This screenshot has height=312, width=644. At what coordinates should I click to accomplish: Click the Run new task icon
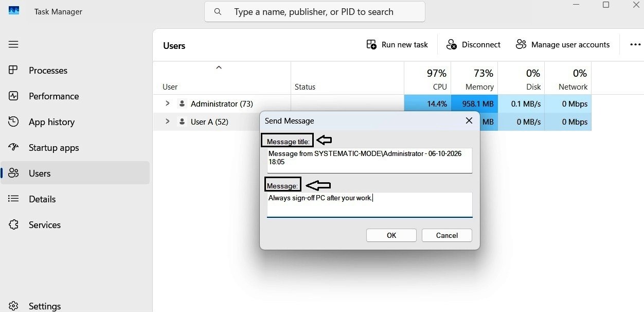click(x=371, y=45)
